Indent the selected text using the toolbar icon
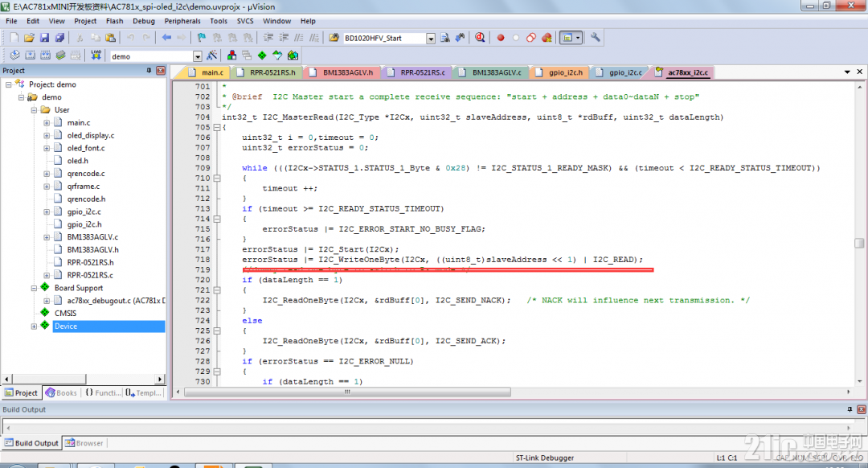The height and width of the screenshot is (468, 868). pos(268,38)
